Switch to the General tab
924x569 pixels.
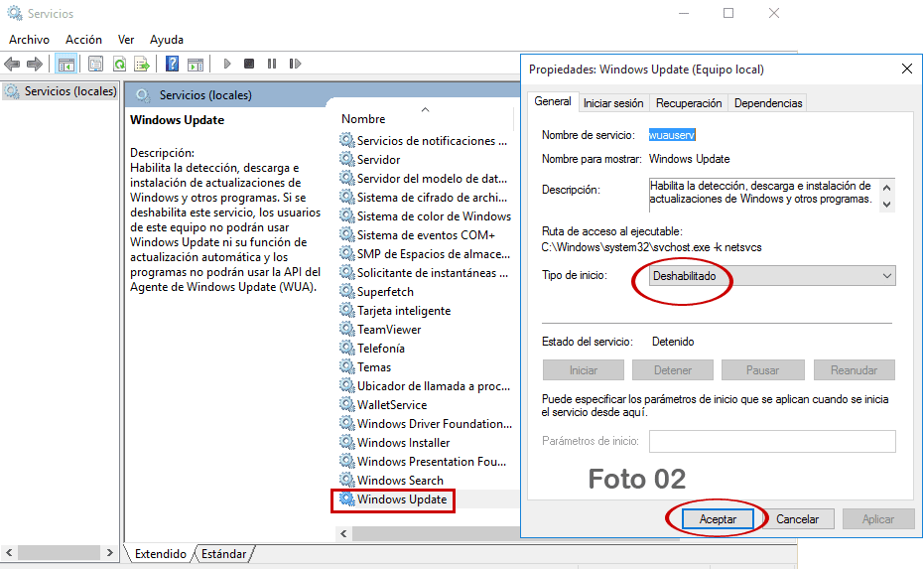(x=553, y=101)
